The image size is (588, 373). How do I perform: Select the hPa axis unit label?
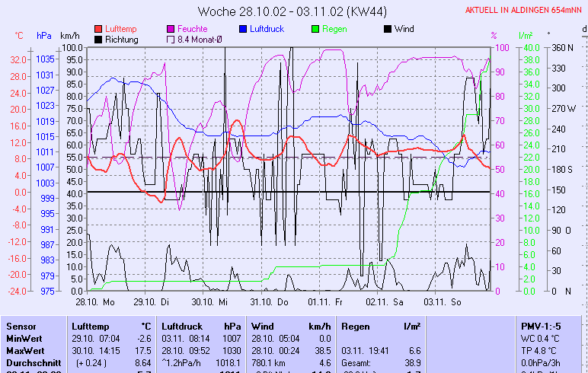point(44,36)
